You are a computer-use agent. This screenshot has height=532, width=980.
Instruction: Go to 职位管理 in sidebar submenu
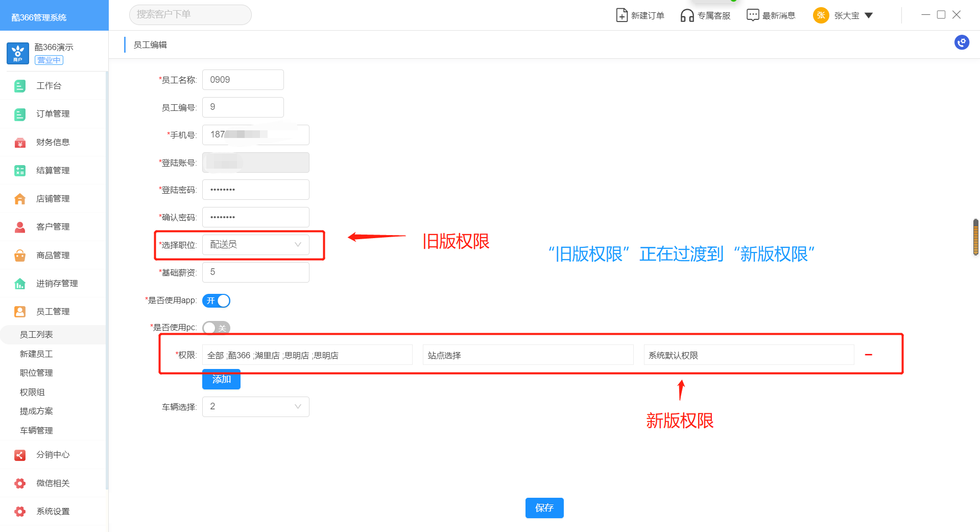[x=36, y=373]
